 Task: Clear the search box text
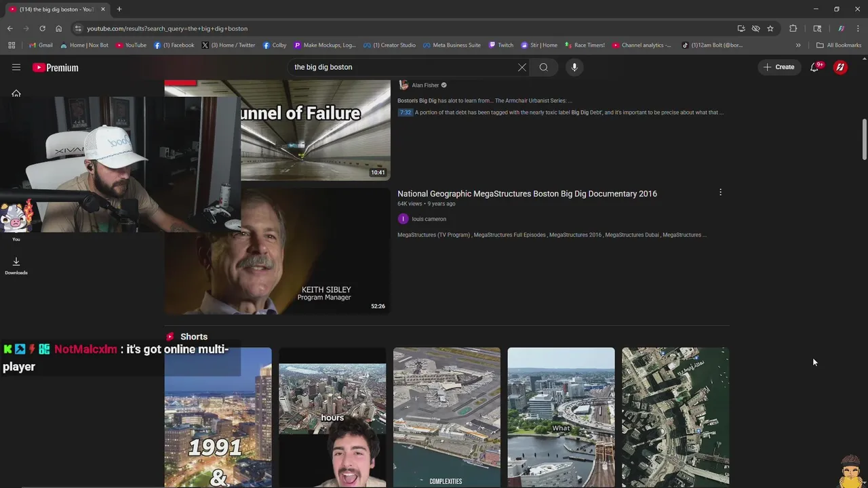click(x=521, y=67)
